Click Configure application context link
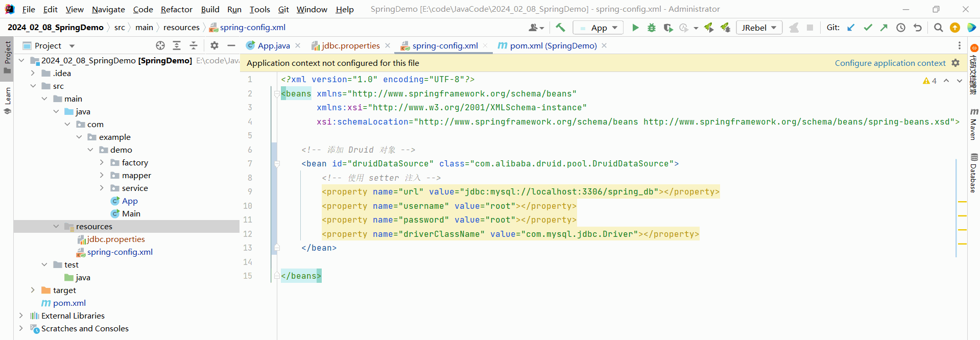Viewport: 980px width, 340px height. [x=890, y=63]
